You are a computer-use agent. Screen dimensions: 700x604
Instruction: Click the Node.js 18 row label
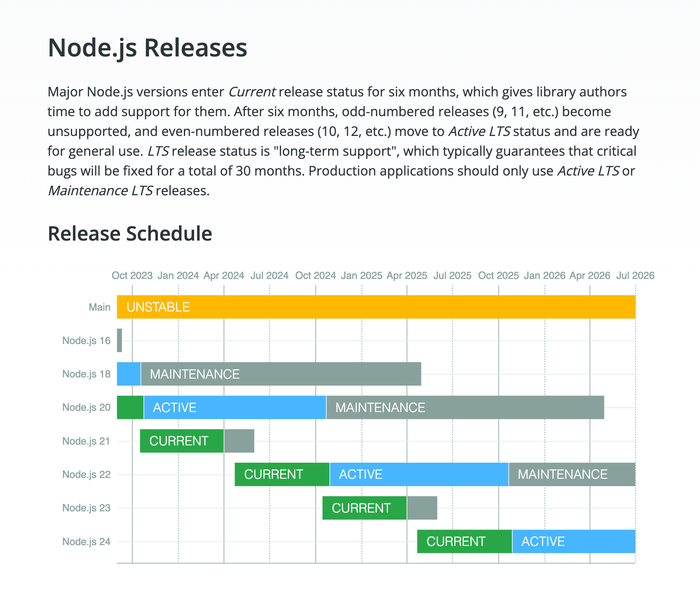[87, 374]
